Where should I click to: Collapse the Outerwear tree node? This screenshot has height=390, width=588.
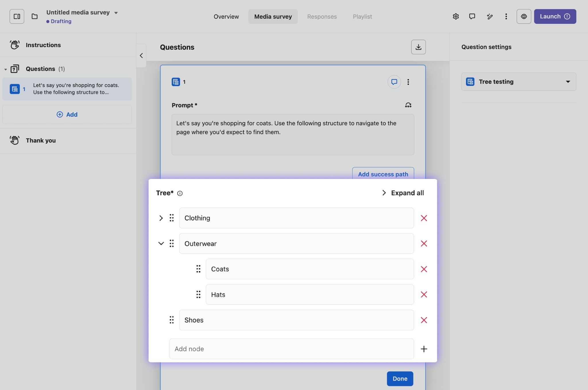click(161, 244)
